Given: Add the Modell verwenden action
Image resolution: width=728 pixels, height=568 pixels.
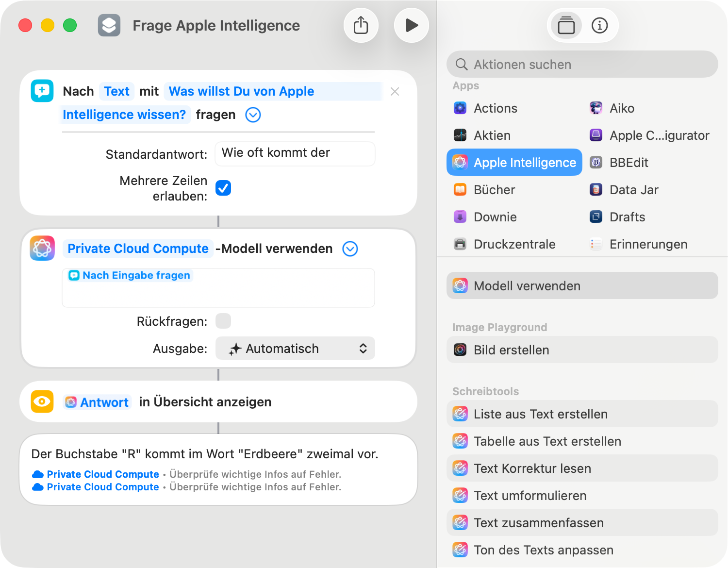Looking at the screenshot, I should [x=582, y=285].
